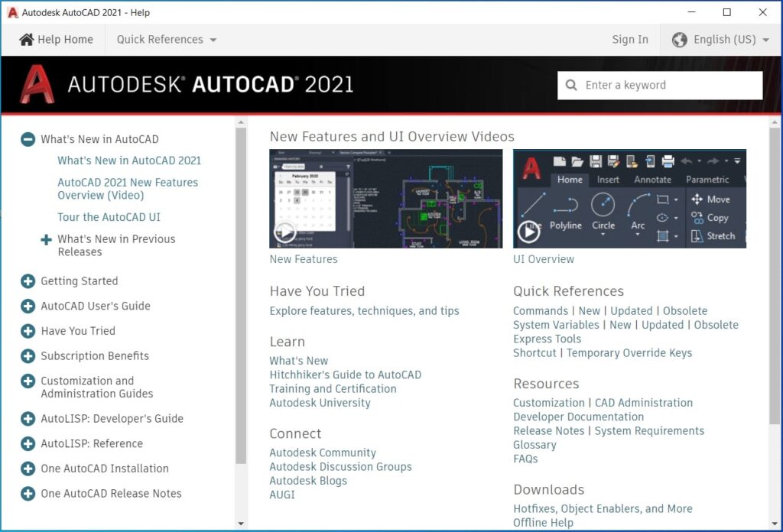
Task: Open New link in Commands row
Action: 590,311
